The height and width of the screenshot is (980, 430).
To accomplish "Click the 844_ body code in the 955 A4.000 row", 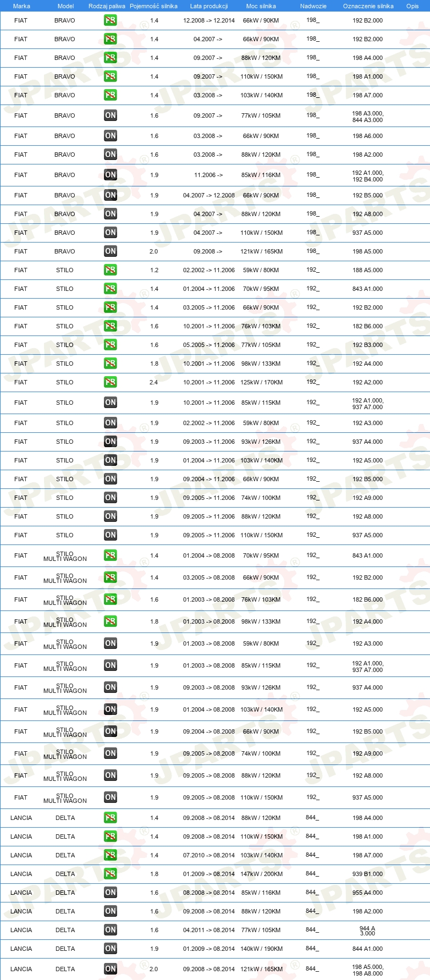I will (x=312, y=892).
